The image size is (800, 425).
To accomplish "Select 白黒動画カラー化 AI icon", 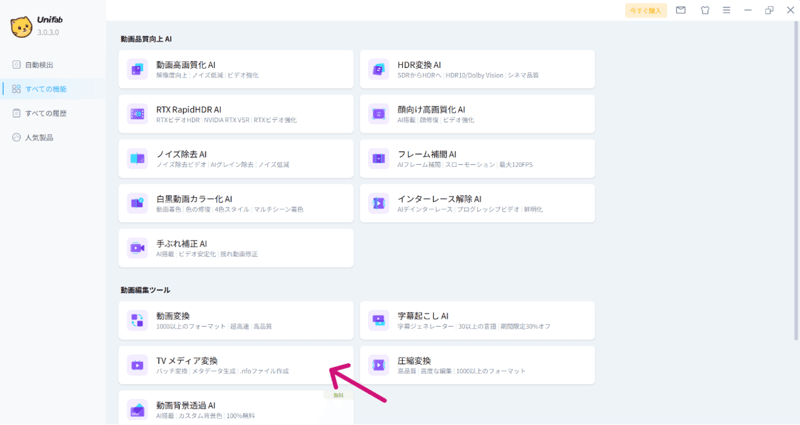I will click(137, 203).
